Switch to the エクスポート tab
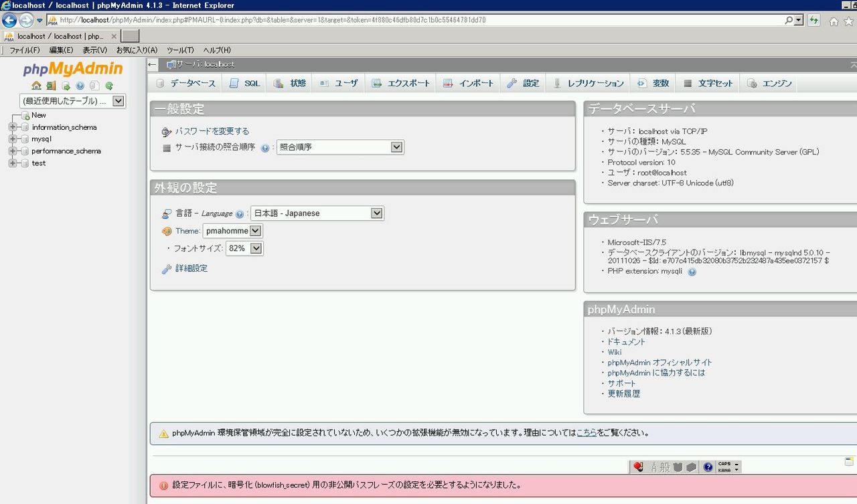 pyautogui.click(x=401, y=83)
